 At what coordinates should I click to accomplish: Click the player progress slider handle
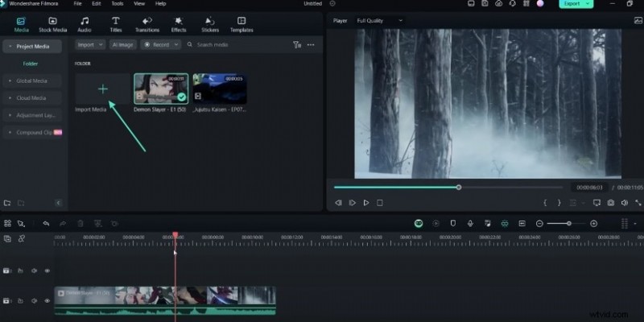(459, 188)
